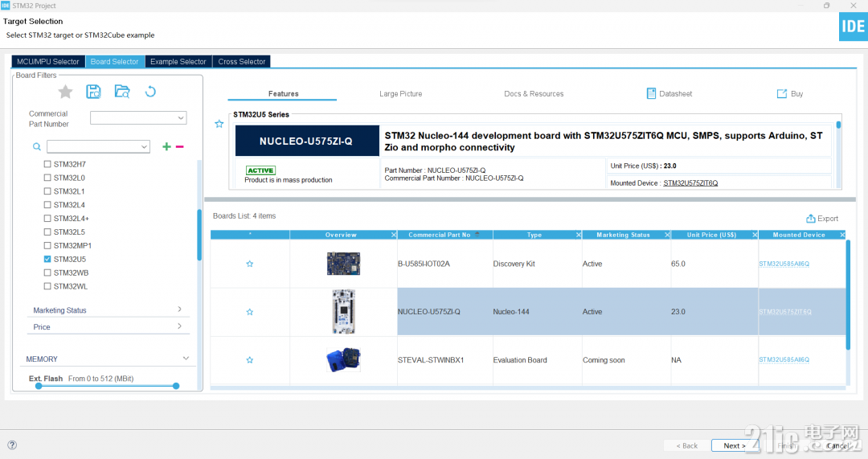
Task: Switch to Board Selector tab
Action: [x=115, y=61]
